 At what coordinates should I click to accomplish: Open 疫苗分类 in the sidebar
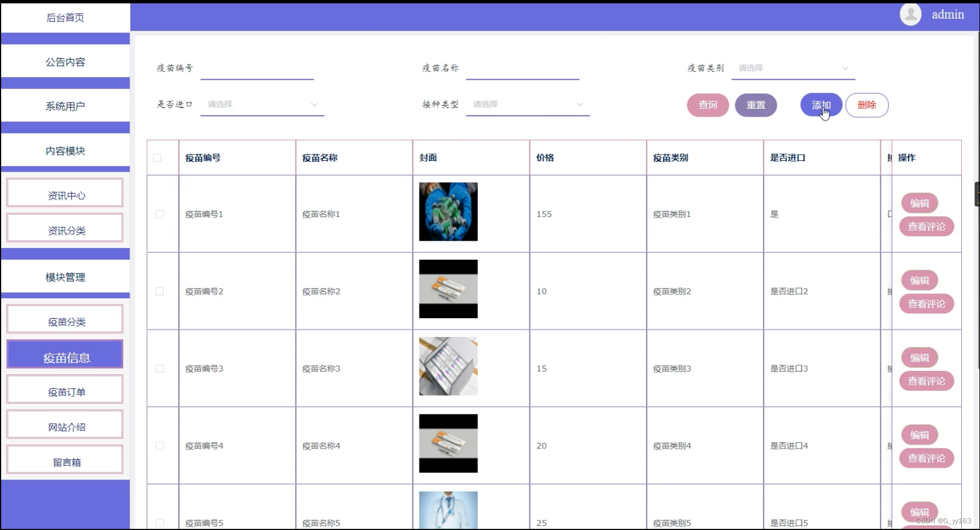pyautogui.click(x=65, y=319)
